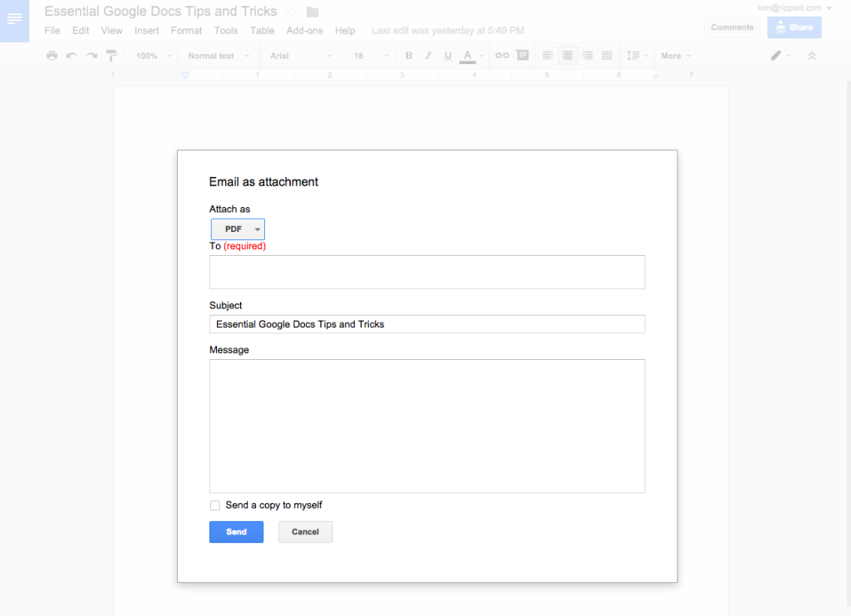851x616 pixels.
Task: Open the insert comment icon
Action: 522,55
